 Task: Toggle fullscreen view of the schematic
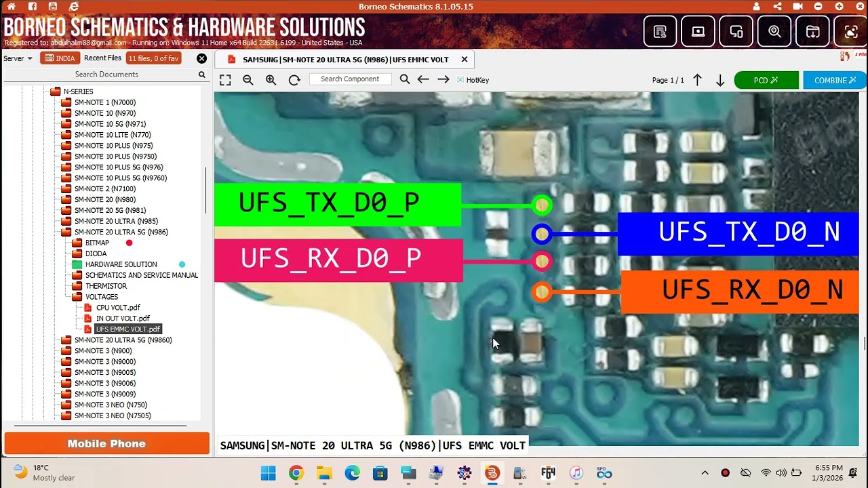[x=225, y=80]
